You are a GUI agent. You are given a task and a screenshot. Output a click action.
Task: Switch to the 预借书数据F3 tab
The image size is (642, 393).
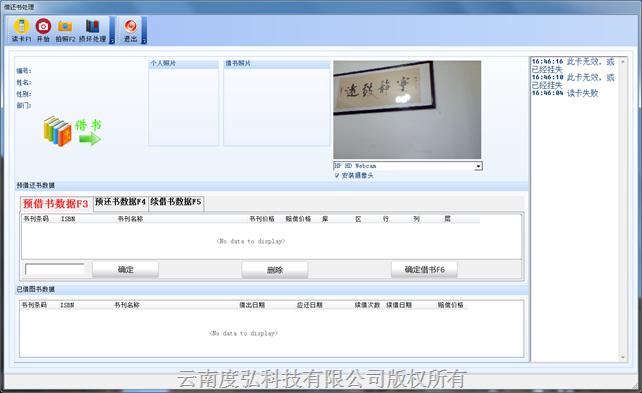[x=56, y=204]
